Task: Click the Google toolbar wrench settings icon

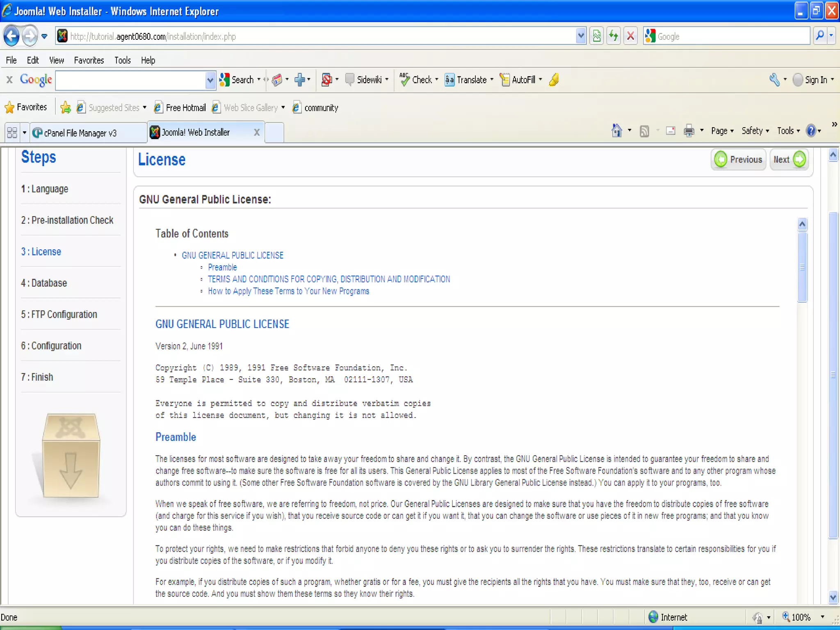Action: [774, 80]
